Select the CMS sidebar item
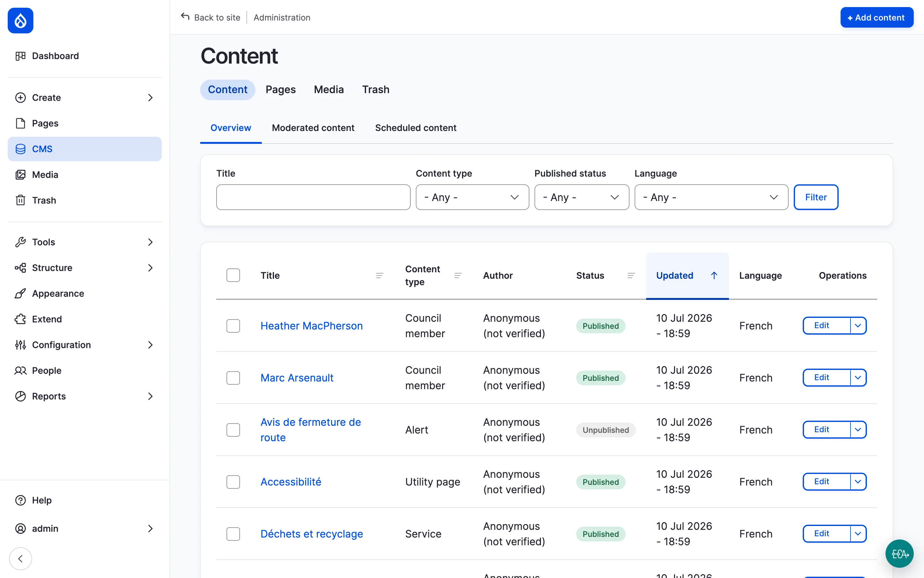The height and width of the screenshot is (578, 924). coord(85,149)
